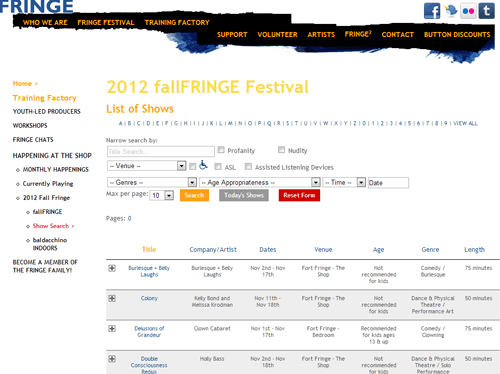Viewport: 500px width, 374px height.
Task: Open Colony show title link
Action: (149, 298)
